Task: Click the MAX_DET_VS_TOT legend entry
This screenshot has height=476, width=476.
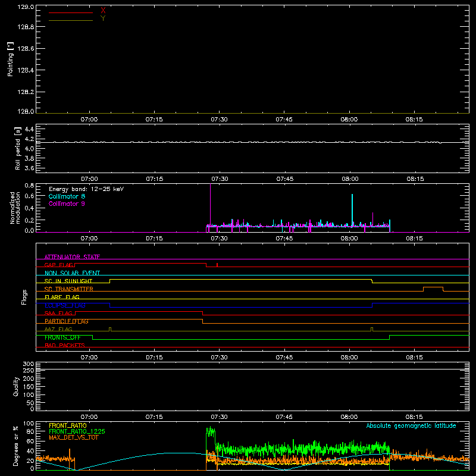Action: click(x=74, y=437)
